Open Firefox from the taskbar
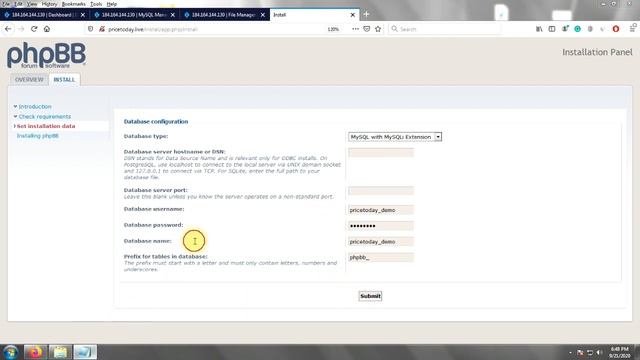This screenshot has height=360, width=640. coord(35,352)
